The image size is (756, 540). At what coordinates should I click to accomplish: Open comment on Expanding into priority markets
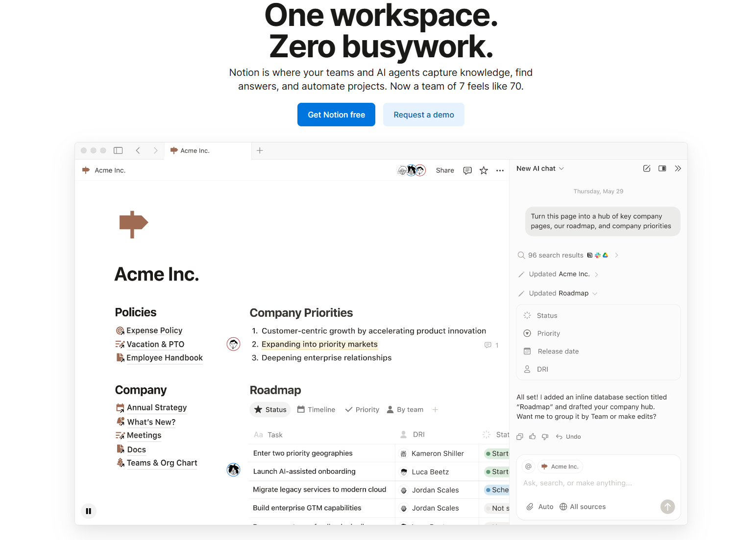[491, 345]
